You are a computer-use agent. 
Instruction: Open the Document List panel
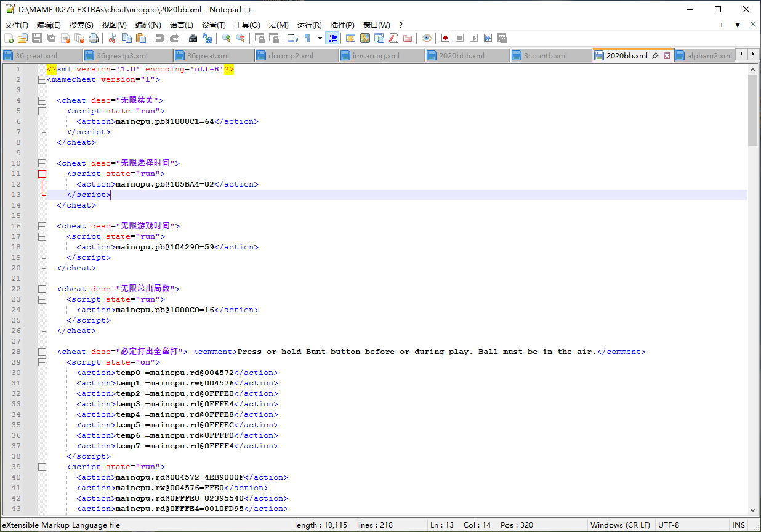pyautogui.click(x=379, y=38)
